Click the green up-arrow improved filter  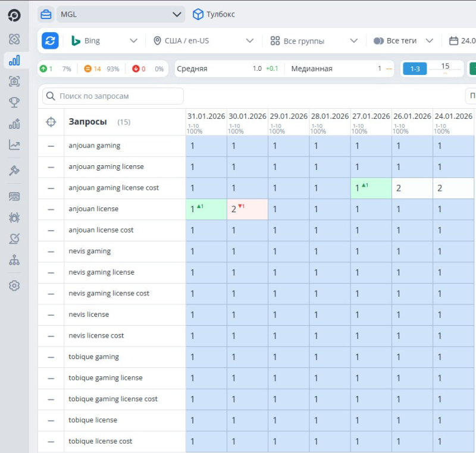click(x=43, y=69)
